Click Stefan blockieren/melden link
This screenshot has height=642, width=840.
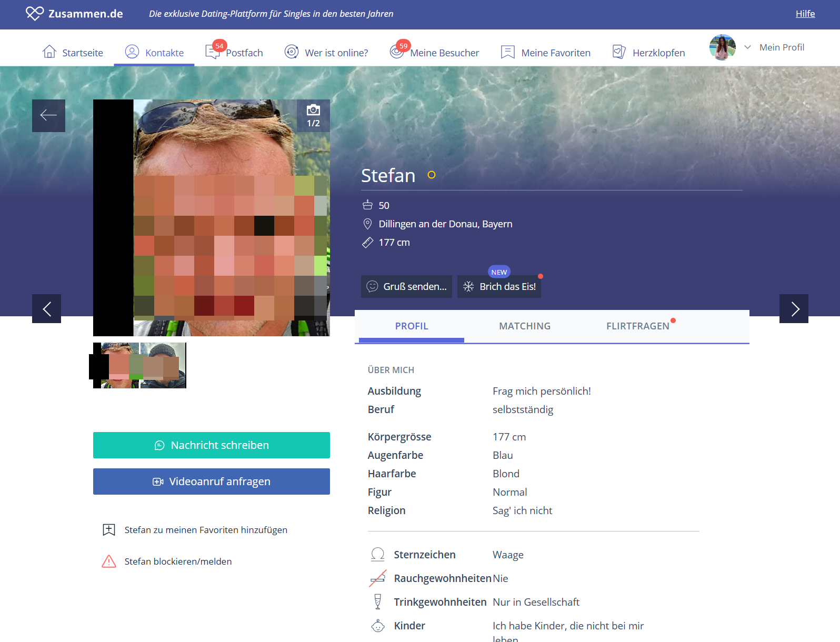point(178,561)
